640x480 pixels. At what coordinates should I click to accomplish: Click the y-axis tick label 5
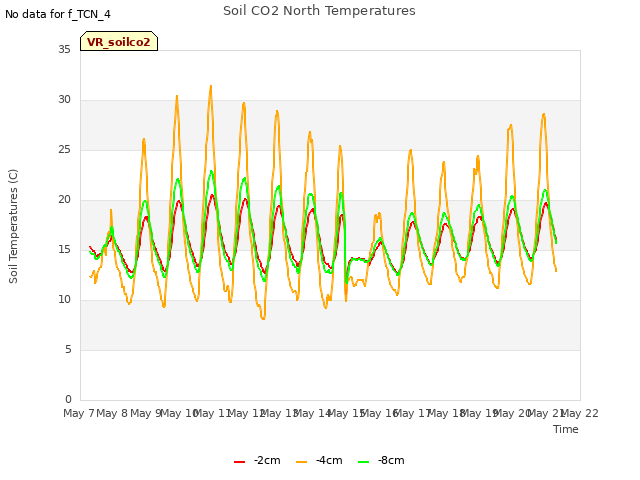(68, 349)
